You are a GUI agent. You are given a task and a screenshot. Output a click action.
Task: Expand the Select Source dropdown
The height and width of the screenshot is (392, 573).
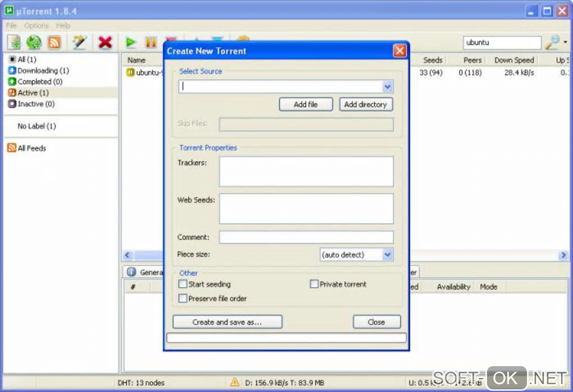point(388,86)
